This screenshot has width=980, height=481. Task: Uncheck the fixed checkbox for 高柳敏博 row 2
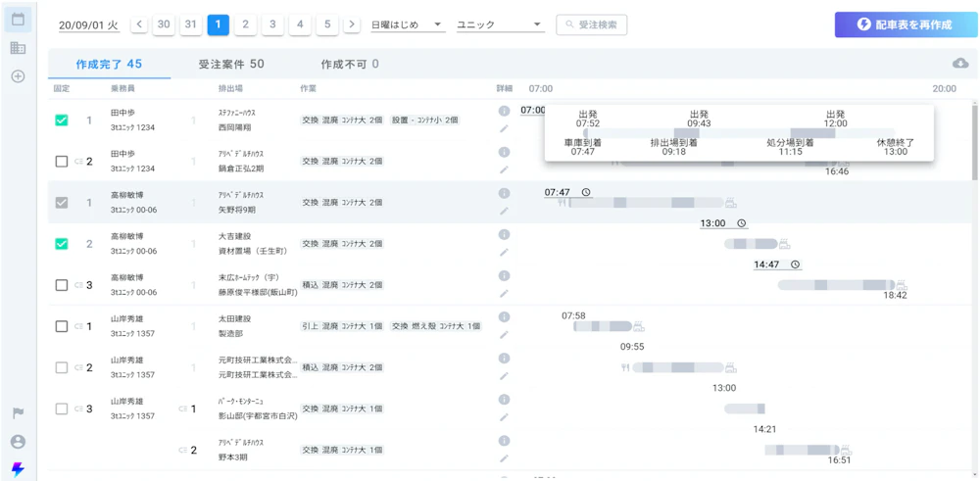click(61, 244)
